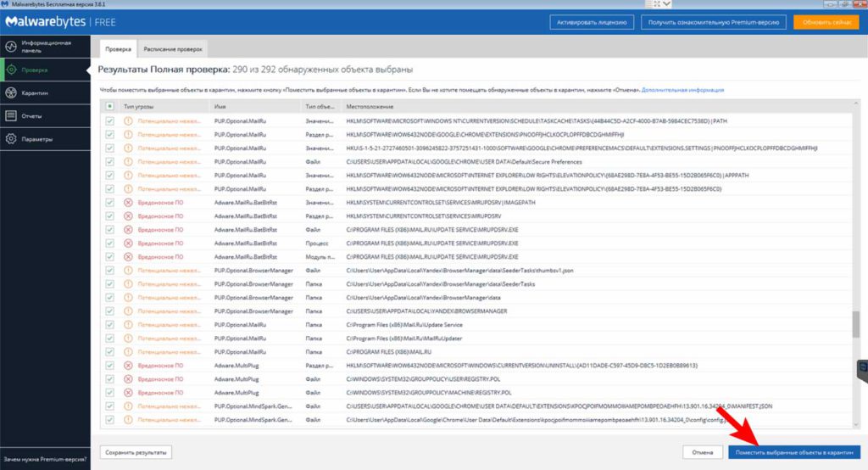Open Отчеты section in the sidebar
868x470 pixels.
pyautogui.click(x=46, y=116)
